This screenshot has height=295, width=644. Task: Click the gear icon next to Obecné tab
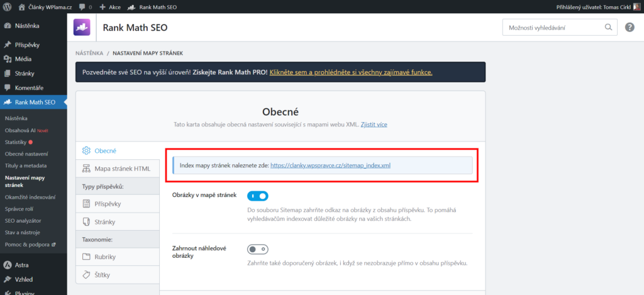86,151
